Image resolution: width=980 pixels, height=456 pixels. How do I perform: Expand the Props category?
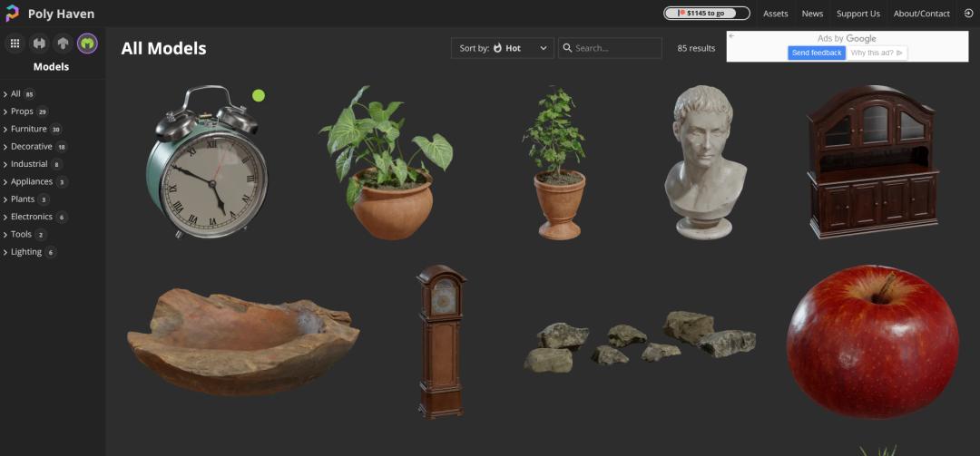22,112
